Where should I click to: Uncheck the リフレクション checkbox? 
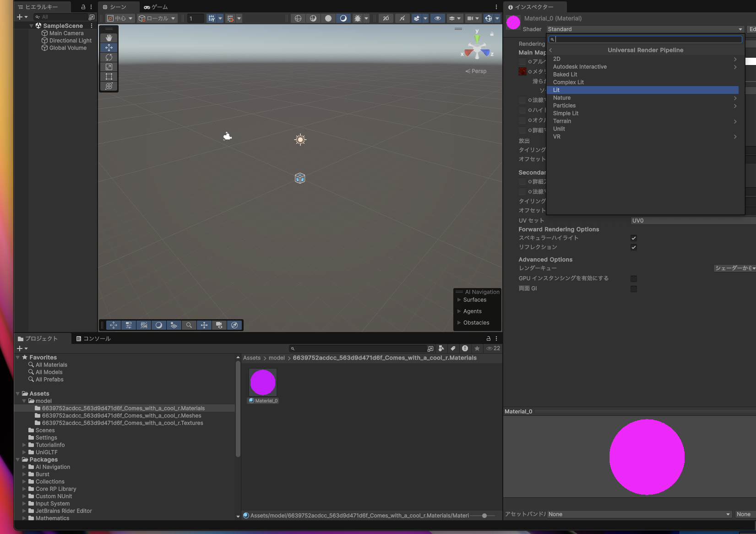(x=634, y=247)
